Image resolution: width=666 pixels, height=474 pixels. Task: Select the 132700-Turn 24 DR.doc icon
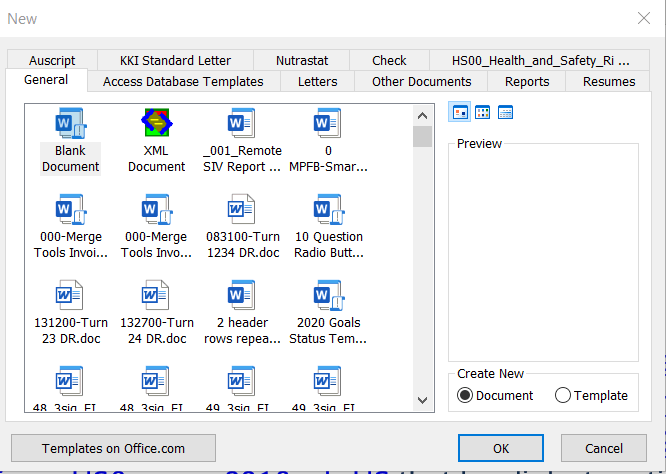pos(155,295)
